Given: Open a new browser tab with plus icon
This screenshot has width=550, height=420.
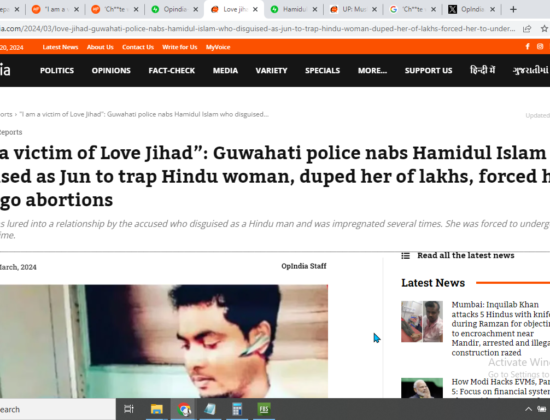Looking at the screenshot, I should point(513,9).
